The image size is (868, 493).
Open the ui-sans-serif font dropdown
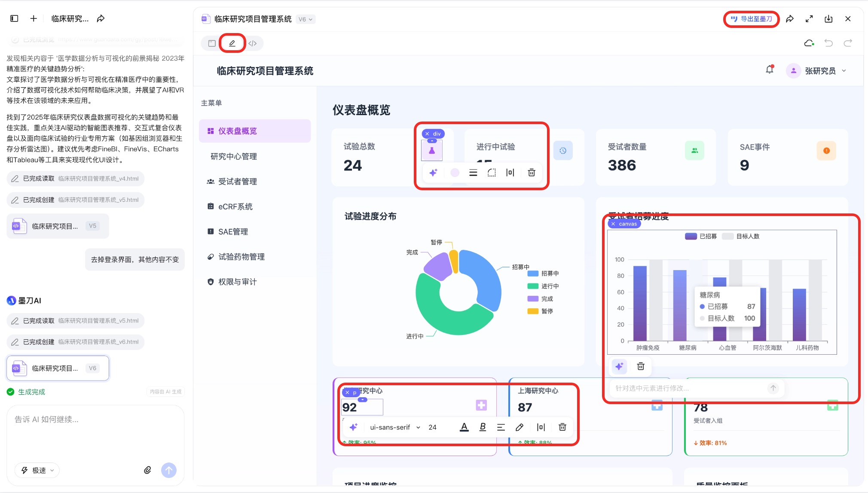tap(393, 427)
